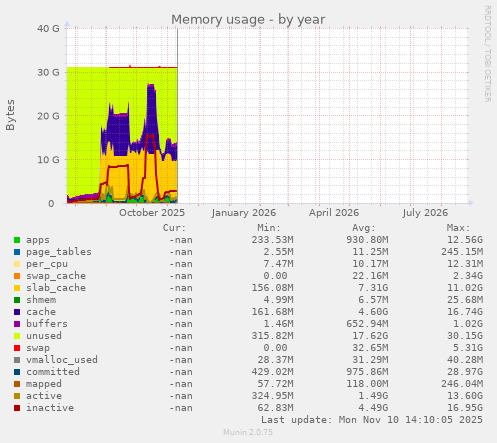Select the 'active' legend label

[x=44, y=396]
